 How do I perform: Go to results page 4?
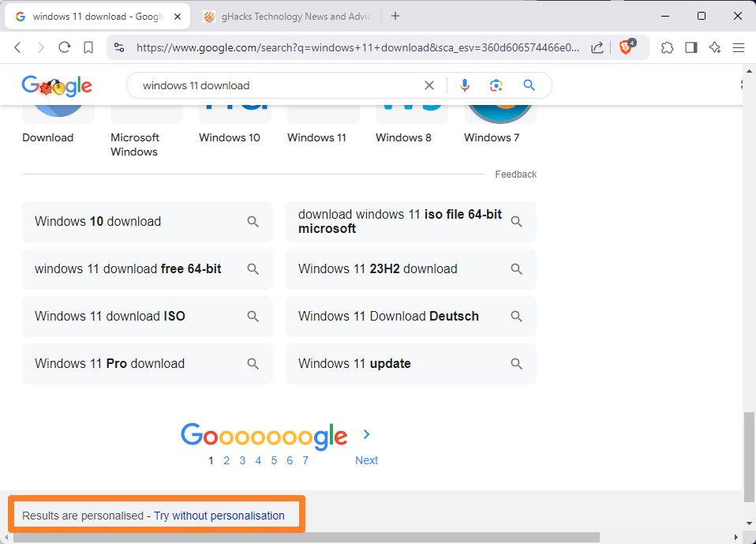tap(258, 460)
